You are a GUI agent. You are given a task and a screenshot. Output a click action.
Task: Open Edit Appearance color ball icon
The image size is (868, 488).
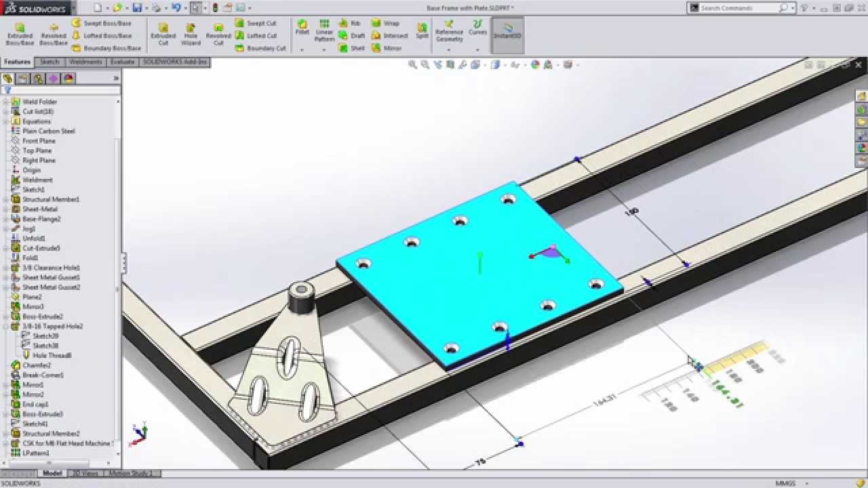pyautogui.click(x=535, y=65)
